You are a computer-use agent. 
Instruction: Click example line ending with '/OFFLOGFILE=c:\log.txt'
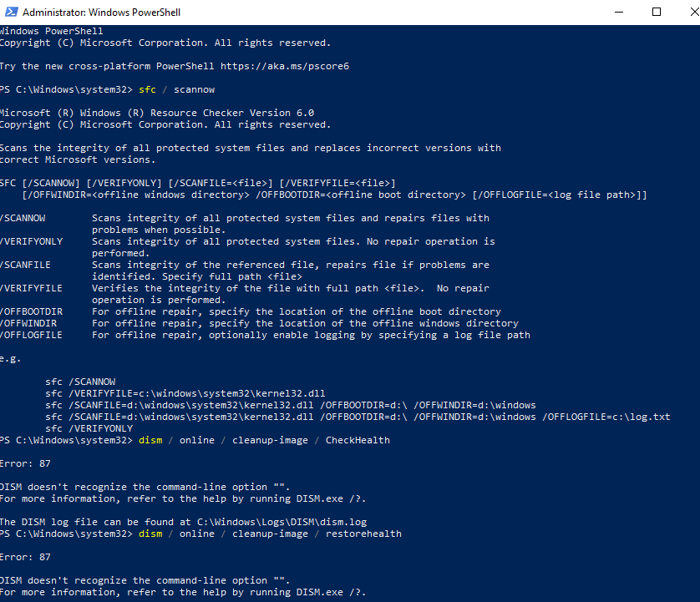tap(358, 417)
